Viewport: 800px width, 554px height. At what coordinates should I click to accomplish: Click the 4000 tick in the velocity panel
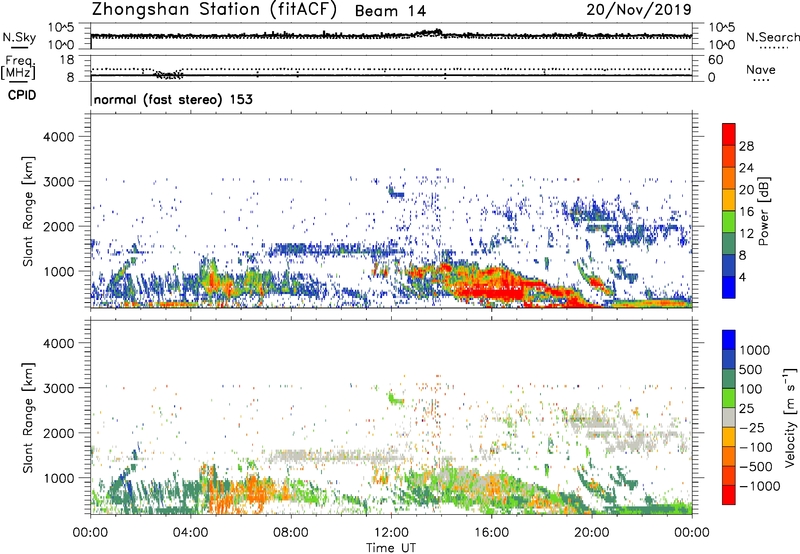tap(58, 343)
